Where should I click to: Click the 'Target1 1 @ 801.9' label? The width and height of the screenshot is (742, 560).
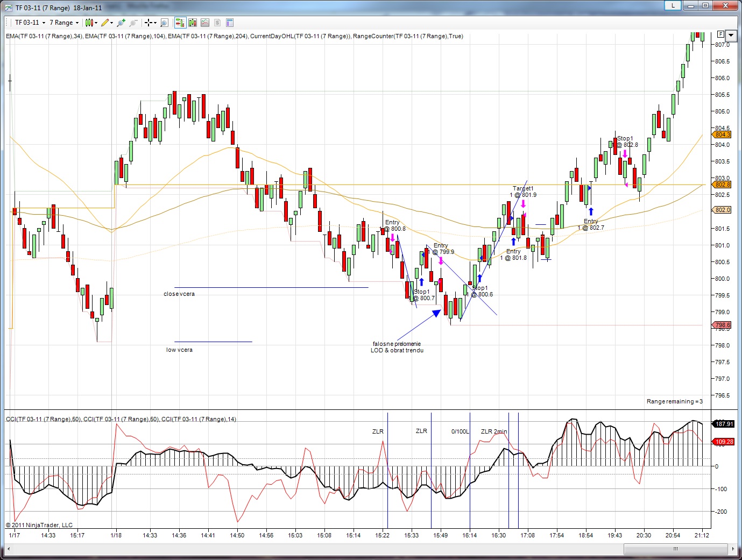[523, 192]
